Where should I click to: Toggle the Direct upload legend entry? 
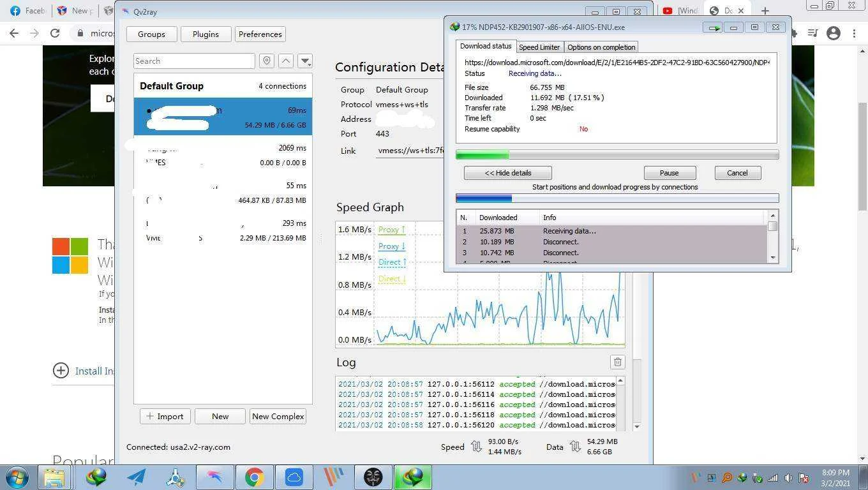tap(392, 262)
